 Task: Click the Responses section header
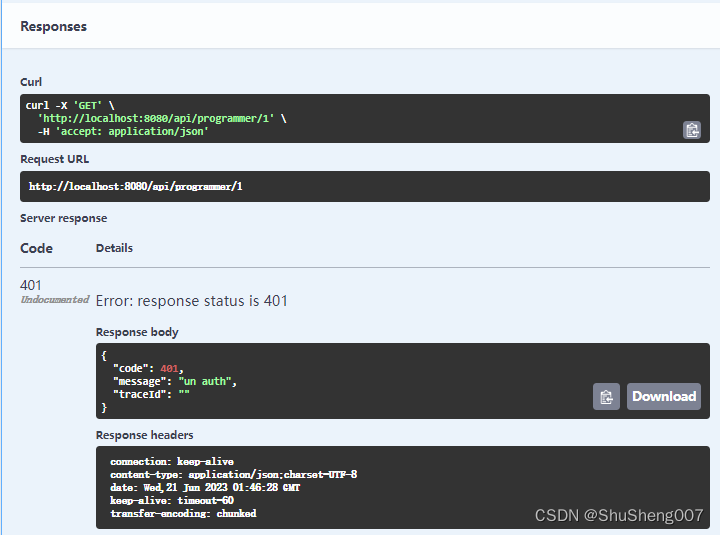tap(53, 27)
